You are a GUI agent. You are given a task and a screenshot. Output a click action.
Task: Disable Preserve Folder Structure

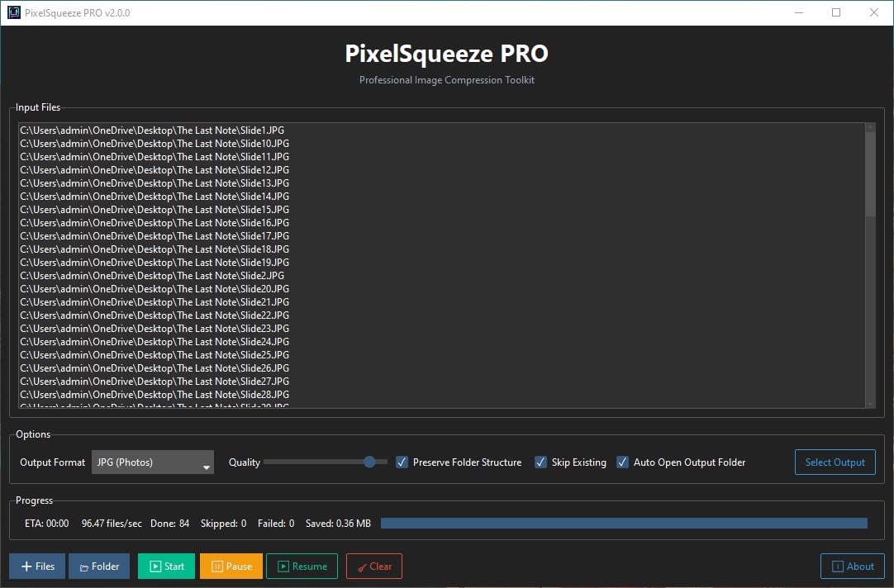[402, 462]
